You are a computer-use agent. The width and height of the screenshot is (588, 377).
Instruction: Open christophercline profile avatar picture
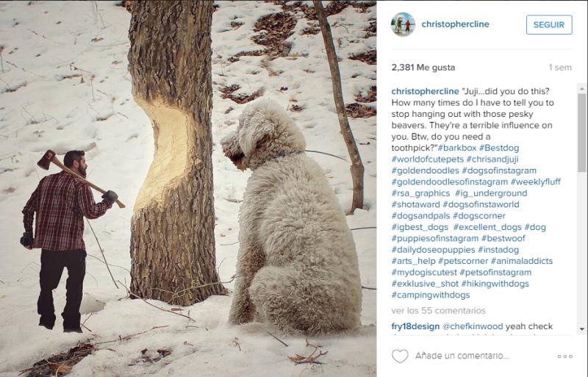point(403,24)
